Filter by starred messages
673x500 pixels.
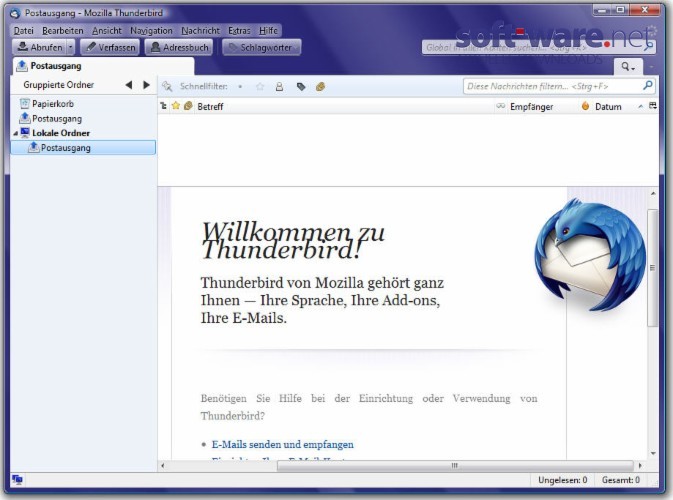point(260,87)
